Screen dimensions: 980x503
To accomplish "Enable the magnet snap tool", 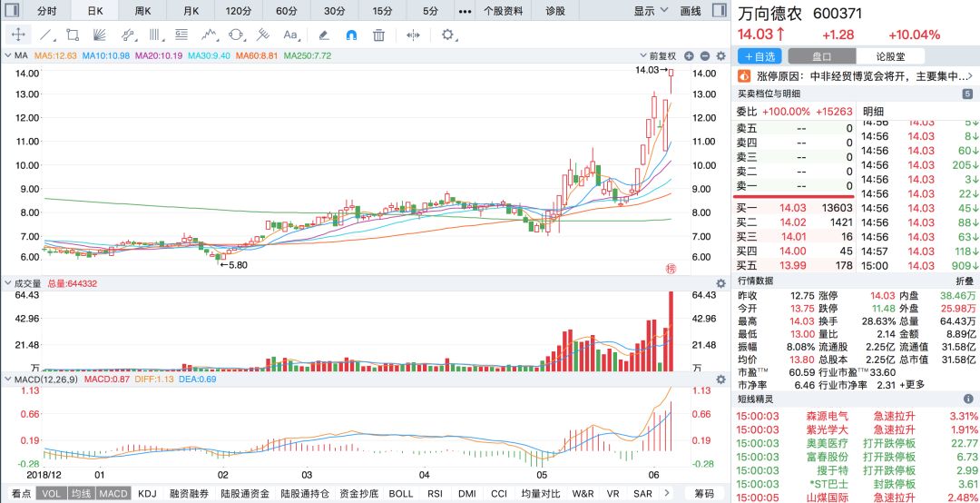I will click(351, 35).
